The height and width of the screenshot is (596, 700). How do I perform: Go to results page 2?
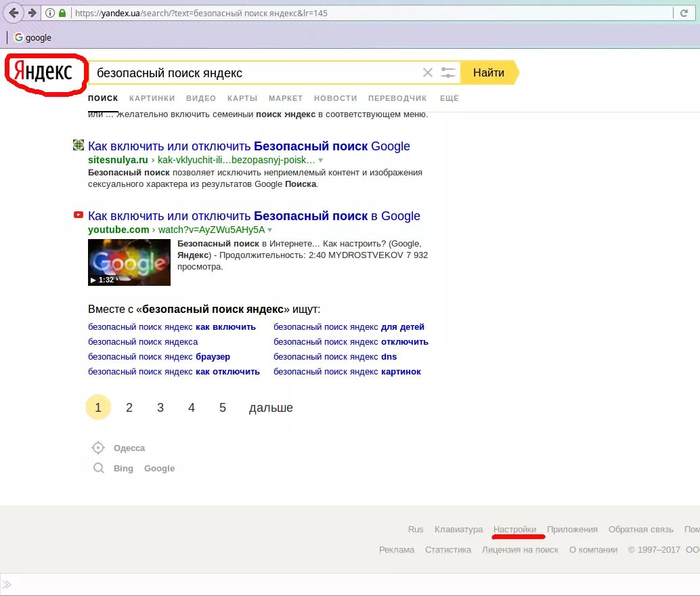129,407
